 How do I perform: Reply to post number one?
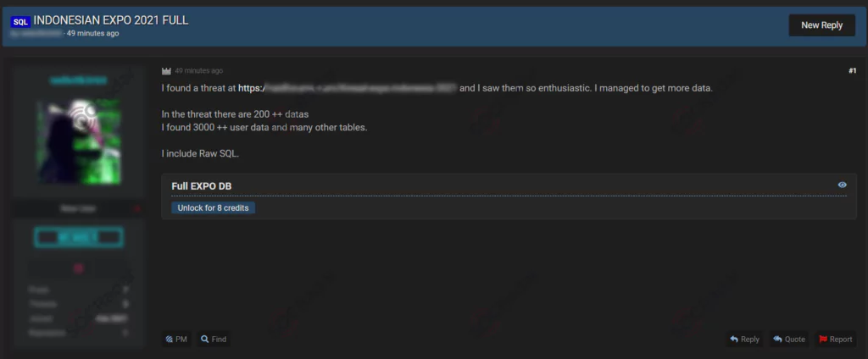[744, 339]
